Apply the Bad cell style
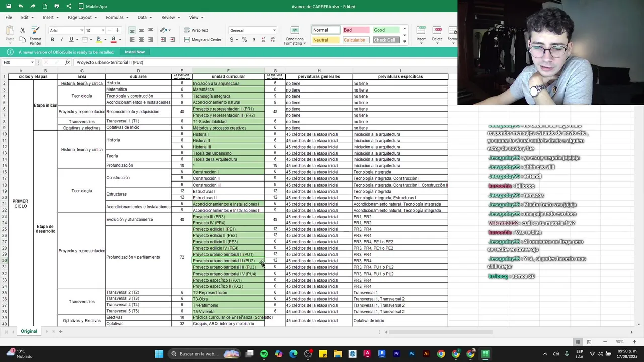644x362 pixels. [355, 30]
